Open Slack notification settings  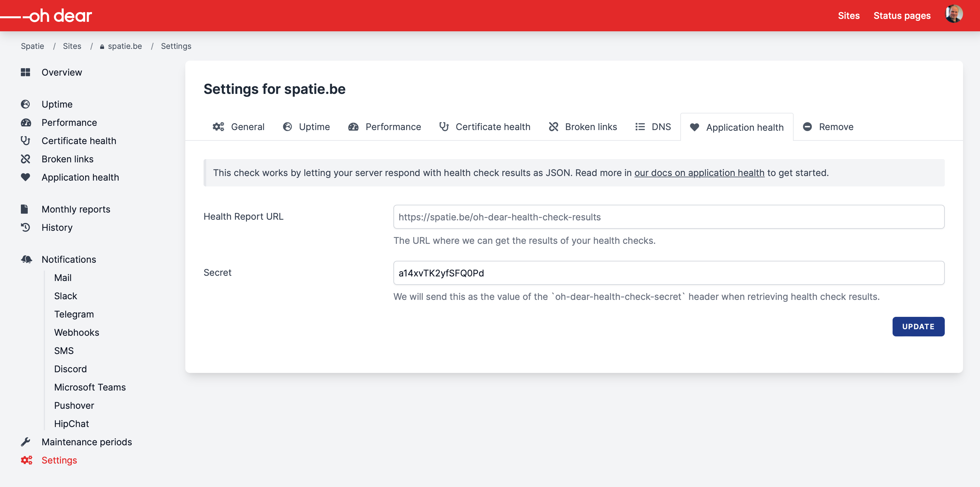tap(66, 296)
